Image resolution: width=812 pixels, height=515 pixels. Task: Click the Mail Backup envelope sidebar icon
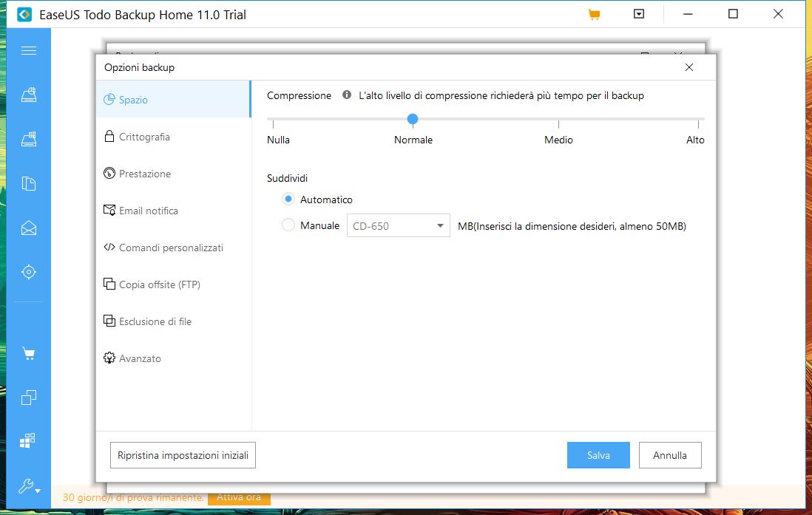point(29,228)
